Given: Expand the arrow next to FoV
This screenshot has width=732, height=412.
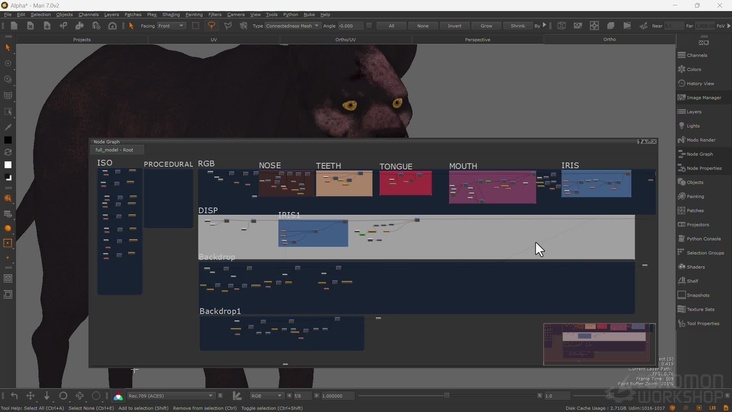Looking at the screenshot, I should pos(729,26).
